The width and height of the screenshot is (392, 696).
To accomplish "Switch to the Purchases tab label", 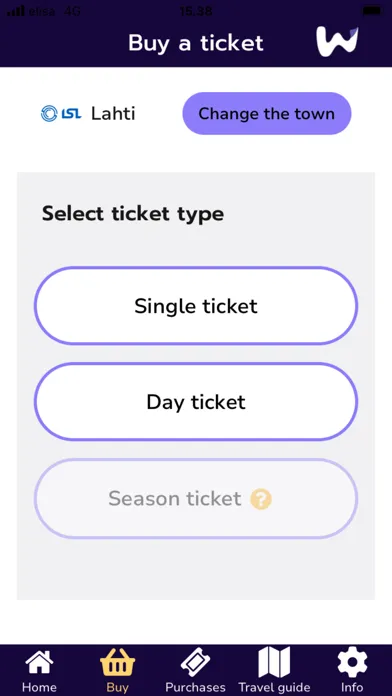I will pos(195,687).
